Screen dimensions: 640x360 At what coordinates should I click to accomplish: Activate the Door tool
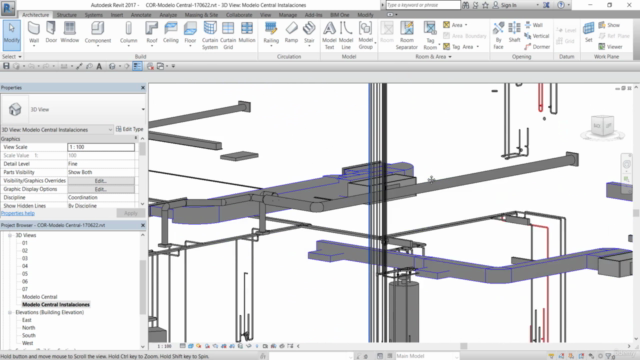click(51, 33)
